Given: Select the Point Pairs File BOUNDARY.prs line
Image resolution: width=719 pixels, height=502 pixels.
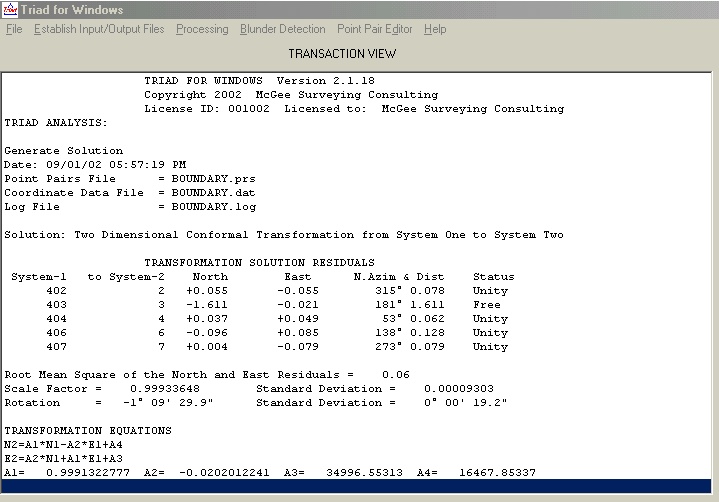Looking at the screenshot, I should 130,179.
